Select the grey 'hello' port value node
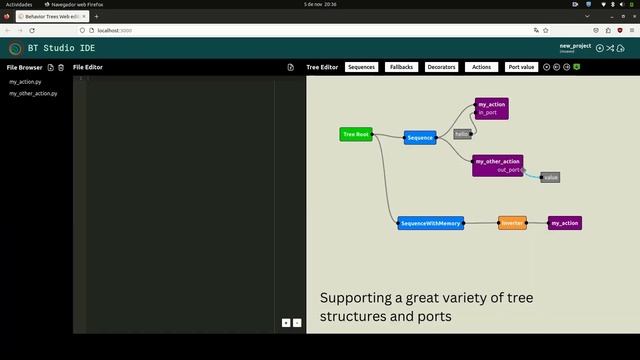640x360 pixels. (462, 134)
